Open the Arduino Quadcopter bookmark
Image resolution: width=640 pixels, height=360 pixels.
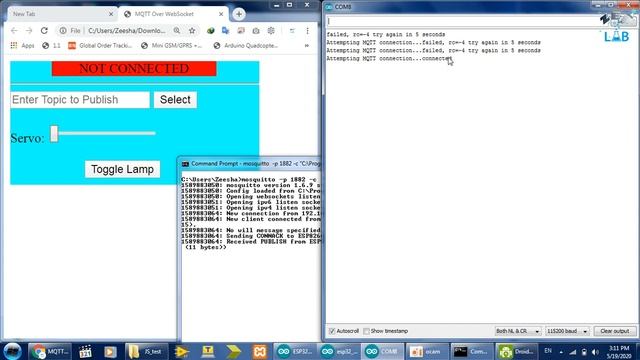(246, 45)
